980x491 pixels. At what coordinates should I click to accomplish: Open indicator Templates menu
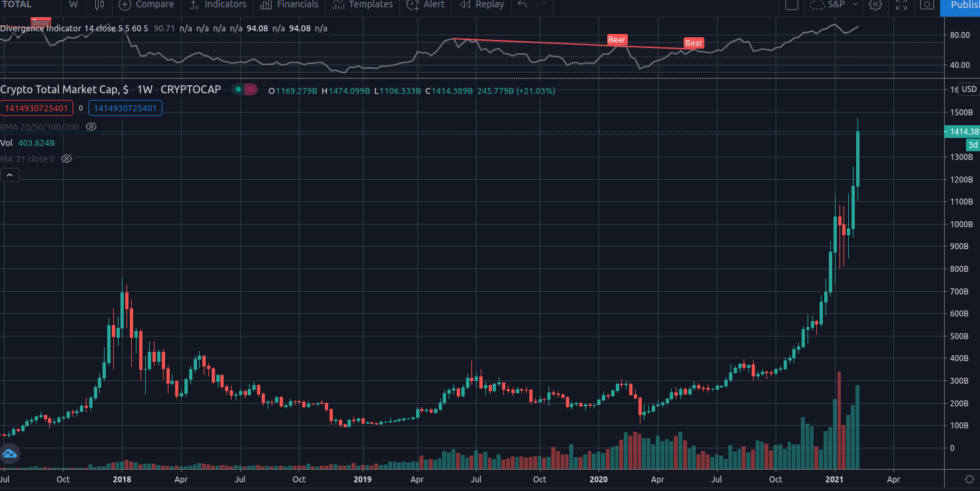[364, 5]
